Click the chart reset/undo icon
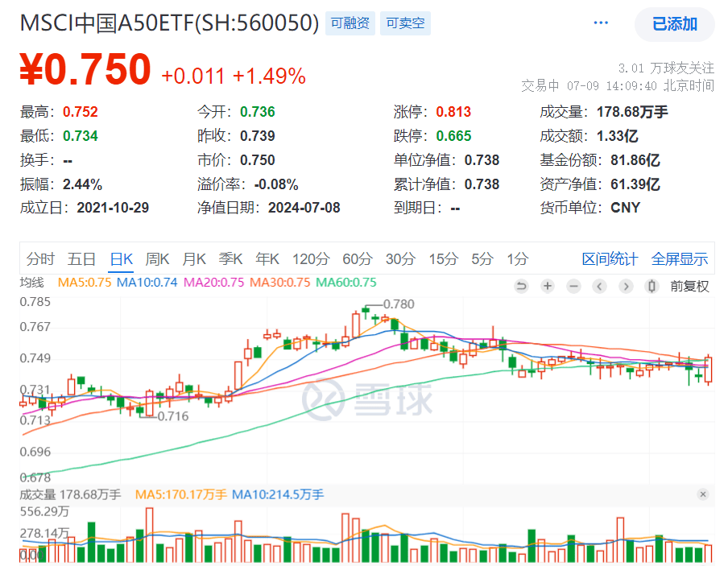The width and height of the screenshot is (728, 566). point(521,286)
